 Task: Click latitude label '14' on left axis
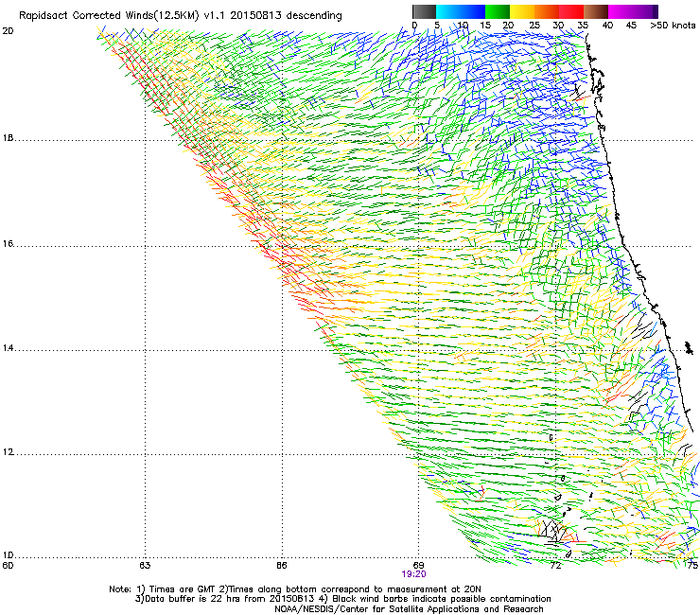8,348
